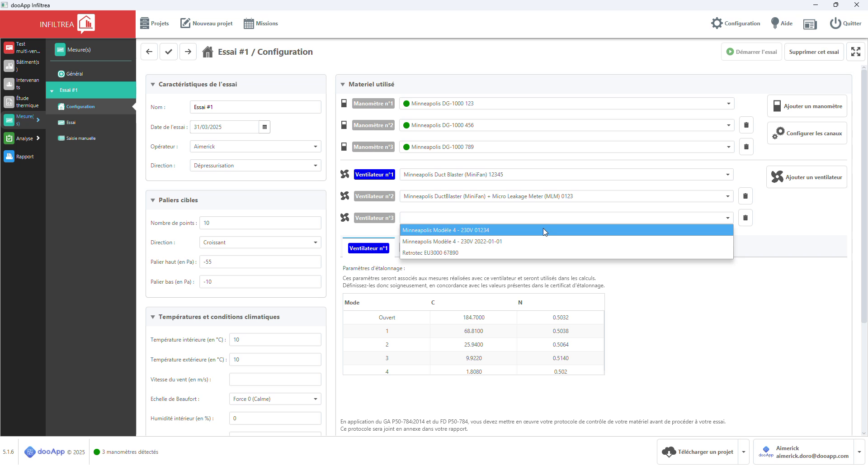Select Essai #1 in the tree
The height and width of the screenshot is (466, 868).
point(91,90)
